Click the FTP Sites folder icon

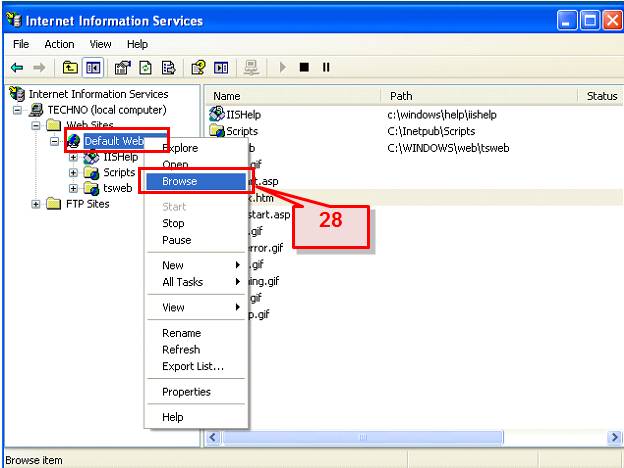pyautogui.click(x=53, y=204)
